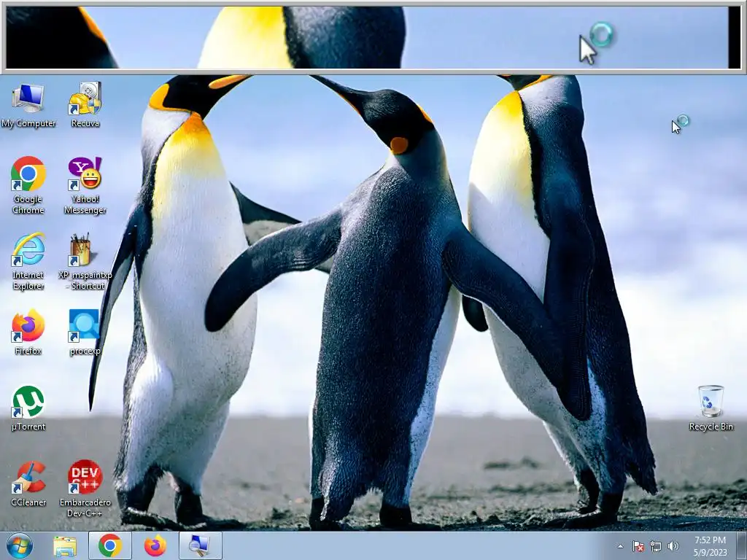This screenshot has height=560, width=747.
Task: Open the volume speaker tray icon
Action: click(673, 546)
